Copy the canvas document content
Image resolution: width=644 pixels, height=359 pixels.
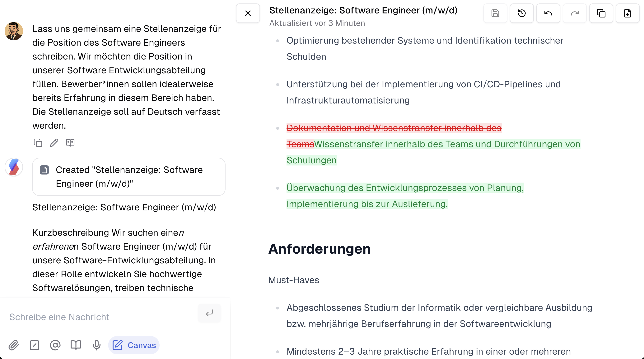click(x=601, y=13)
